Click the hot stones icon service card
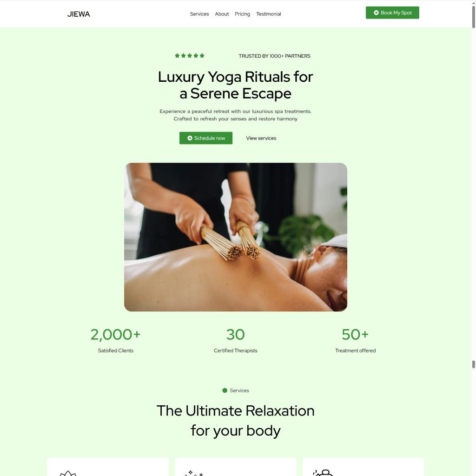The width and height of the screenshot is (476, 476). [363, 467]
